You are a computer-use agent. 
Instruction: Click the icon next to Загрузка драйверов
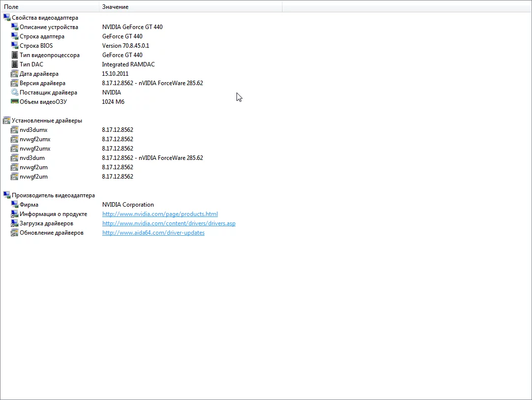coord(15,223)
